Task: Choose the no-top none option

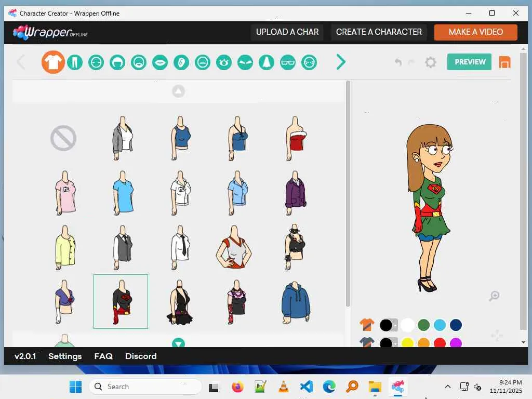Action: (x=63, y=138)
